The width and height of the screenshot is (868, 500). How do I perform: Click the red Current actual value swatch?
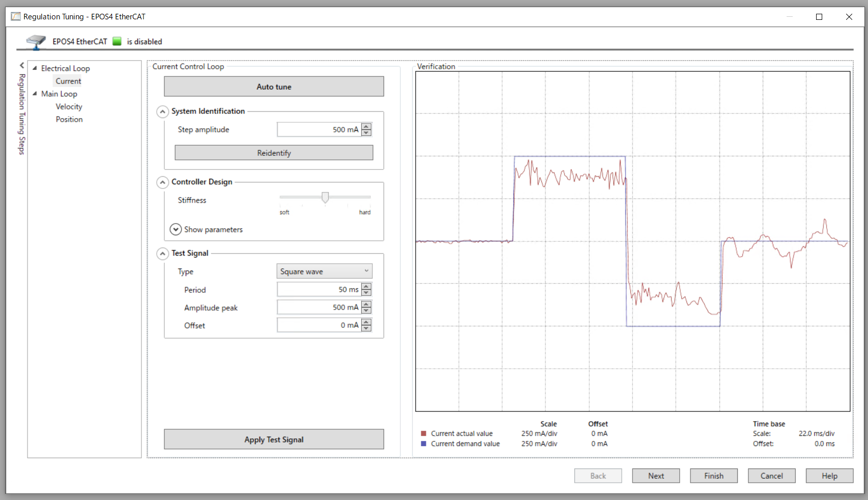coord(423,434)
